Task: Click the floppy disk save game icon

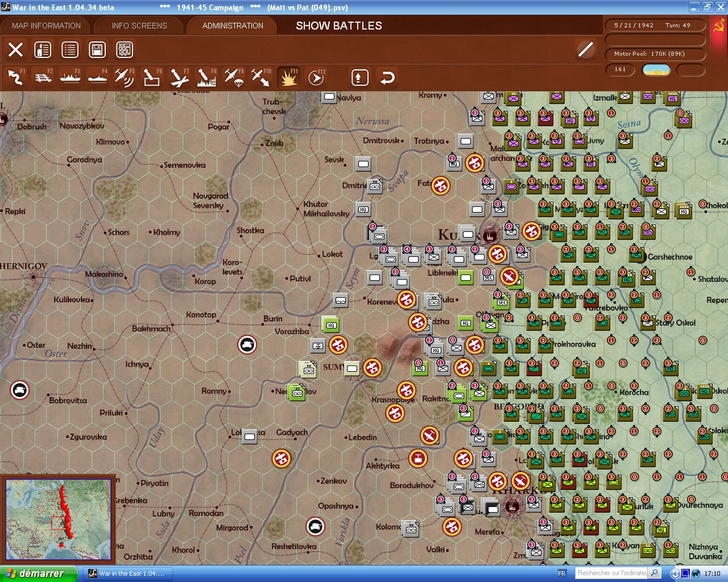Action: click(97, 50)
